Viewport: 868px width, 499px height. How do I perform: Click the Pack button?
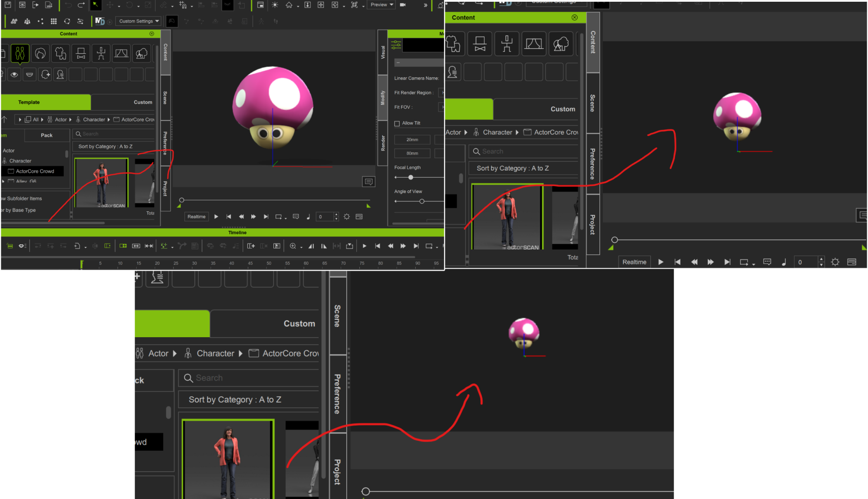pos(47,135)
